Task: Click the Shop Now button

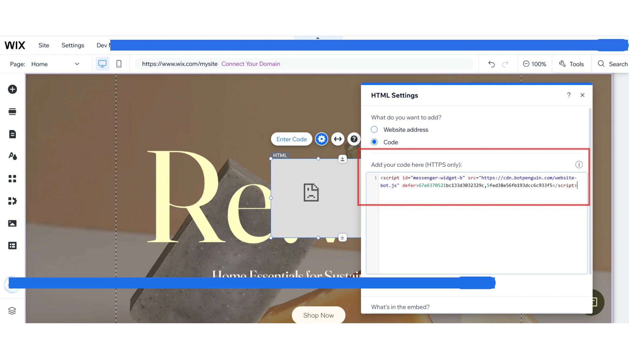Action: coord(319,315)
